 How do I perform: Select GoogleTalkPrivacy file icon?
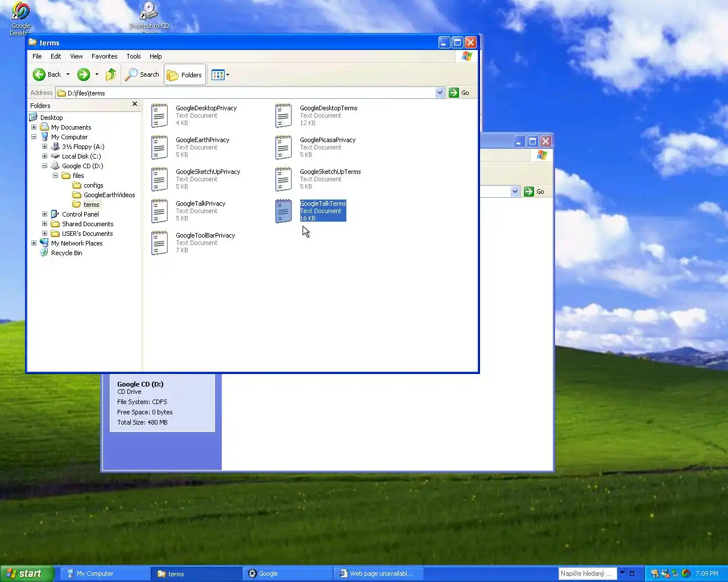tap(159, 211)
